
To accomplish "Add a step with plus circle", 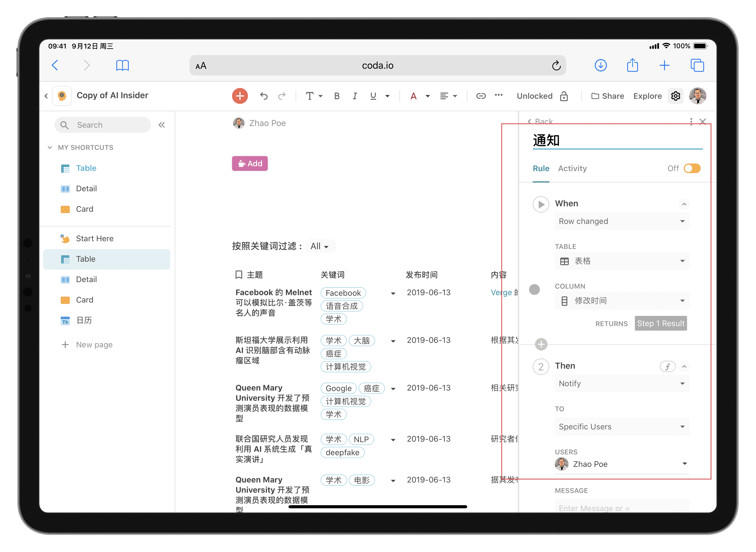I will pos(541,344).
